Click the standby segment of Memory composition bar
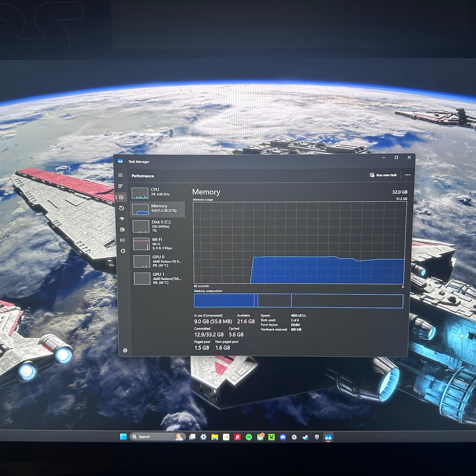Screen dimensions: 476x476 click(274, 301)
